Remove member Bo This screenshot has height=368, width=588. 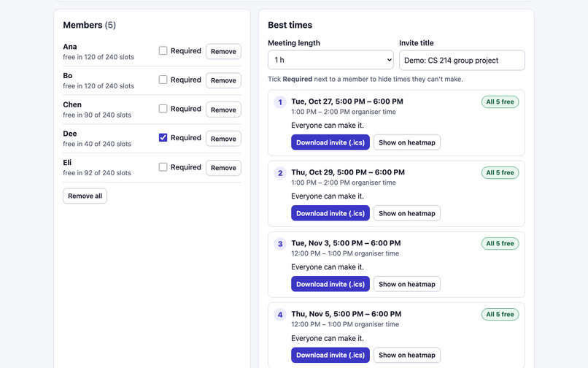(x=223, y=80)
